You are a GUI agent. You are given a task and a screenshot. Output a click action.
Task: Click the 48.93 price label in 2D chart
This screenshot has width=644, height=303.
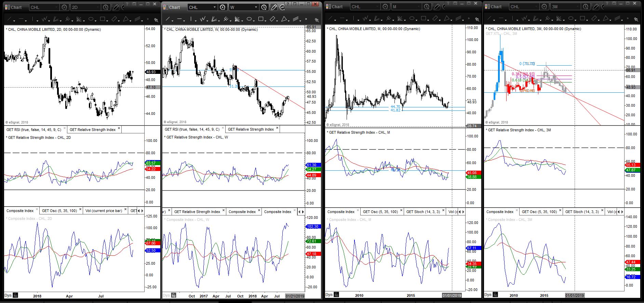151,72
